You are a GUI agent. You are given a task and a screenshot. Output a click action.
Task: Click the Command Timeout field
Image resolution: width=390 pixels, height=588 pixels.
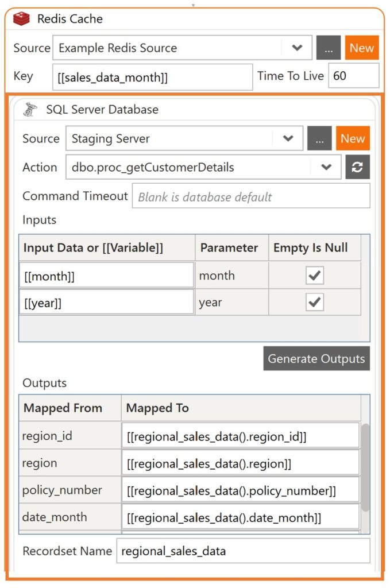click(x=253, y=196)
